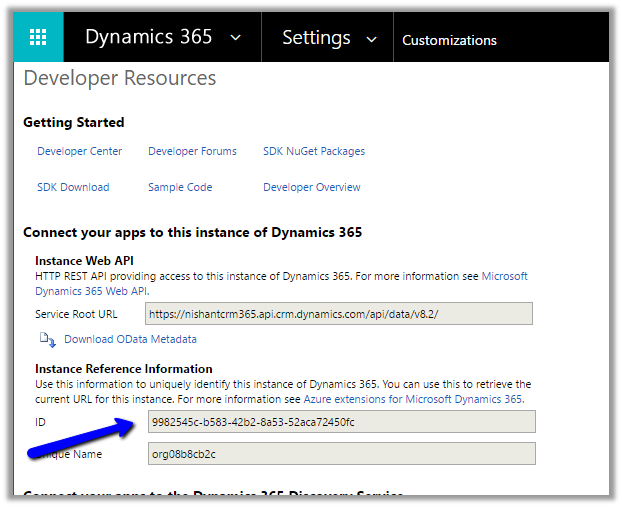Viewport: 622px width, 507px height.
Task: Click the SDK Download link
Action: click(x=73, y=187)
